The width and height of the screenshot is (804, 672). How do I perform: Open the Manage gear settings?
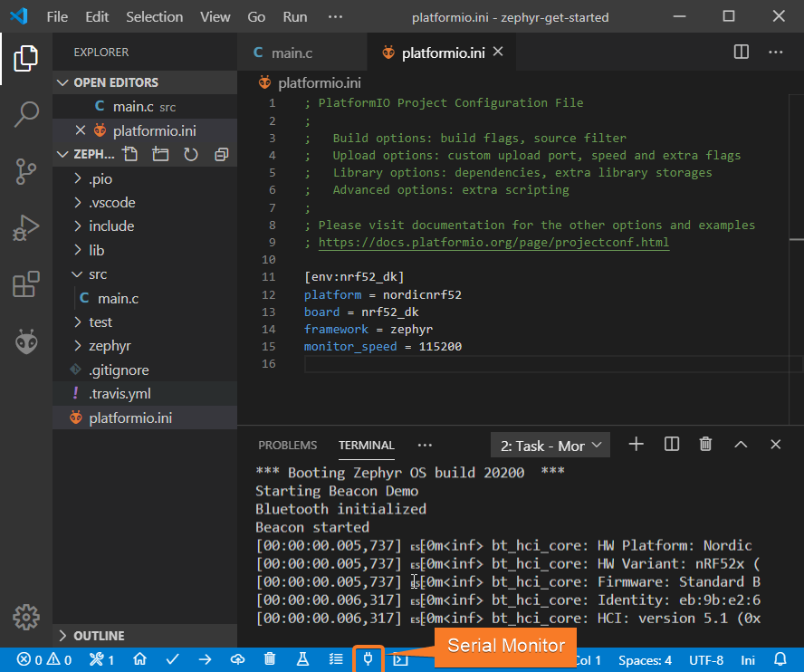click(x=25, y=617)
